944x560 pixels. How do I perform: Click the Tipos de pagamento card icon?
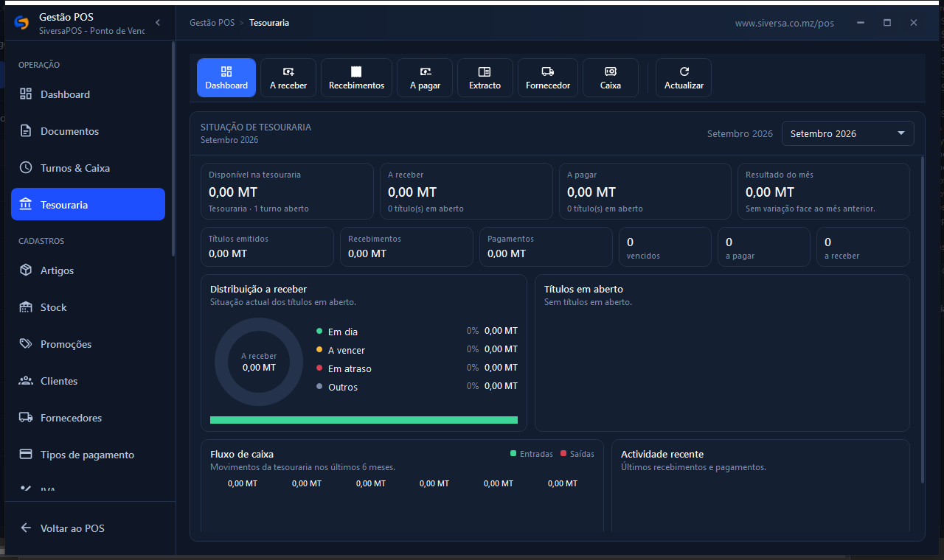[26, 455]
